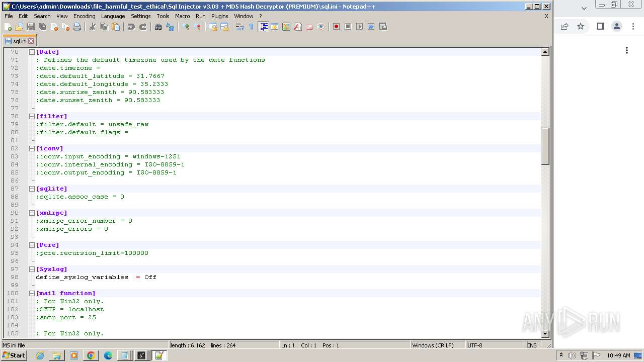Save current recorded macro icon

(382, 27)
